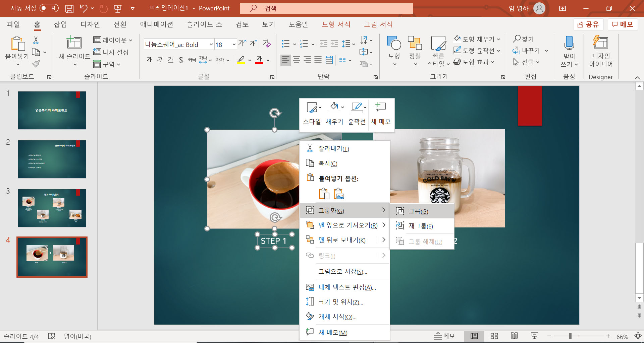
Task: Open the 삽입 Insert ribbon tab
Action: [60, 24]
